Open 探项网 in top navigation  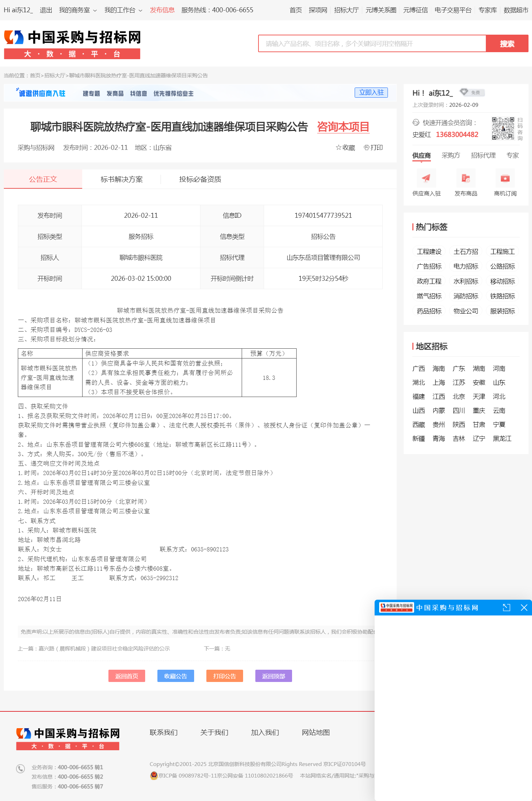click(318, 10)
